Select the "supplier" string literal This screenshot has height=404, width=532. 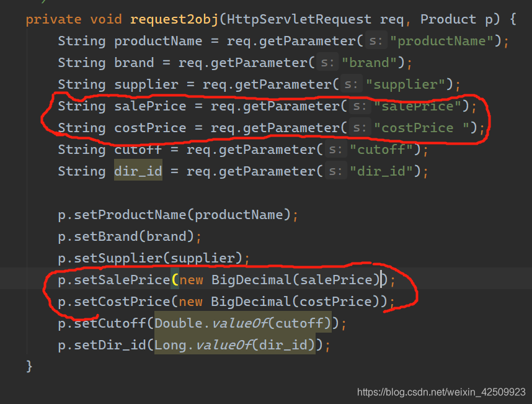point(405,84)
